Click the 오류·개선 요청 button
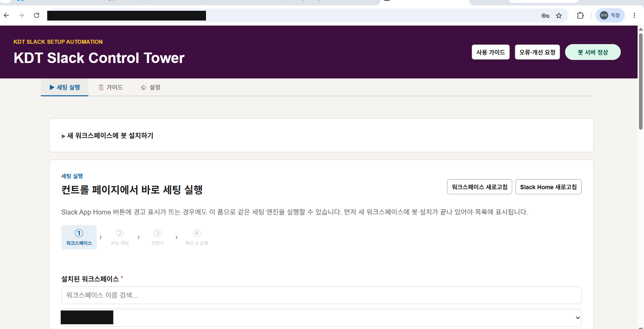 coord(537,52)
